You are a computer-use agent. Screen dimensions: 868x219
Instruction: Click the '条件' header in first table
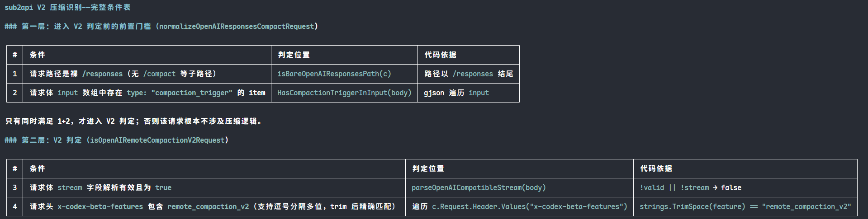tap(38, 55)
